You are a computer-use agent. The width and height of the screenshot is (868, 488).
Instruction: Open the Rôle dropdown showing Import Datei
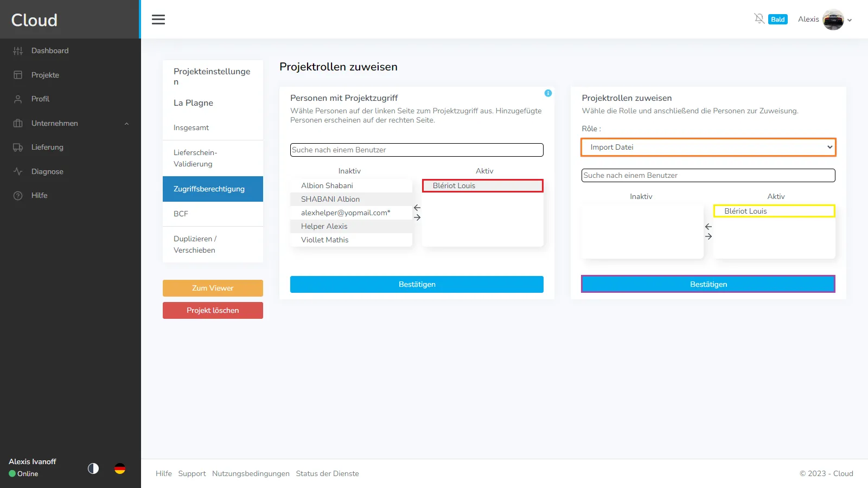click(x=708, y=147)
